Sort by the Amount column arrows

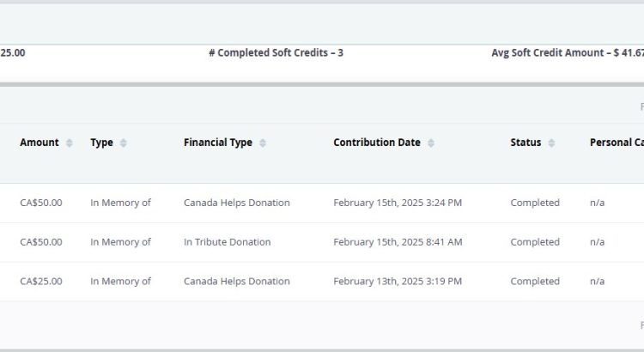tap(70, 143)
